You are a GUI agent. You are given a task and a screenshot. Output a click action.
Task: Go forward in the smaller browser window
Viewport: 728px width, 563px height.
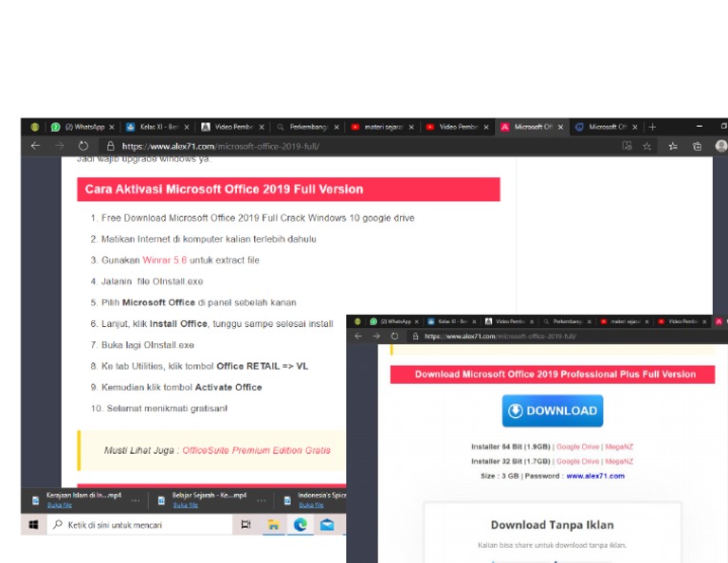tap(376, 336)
